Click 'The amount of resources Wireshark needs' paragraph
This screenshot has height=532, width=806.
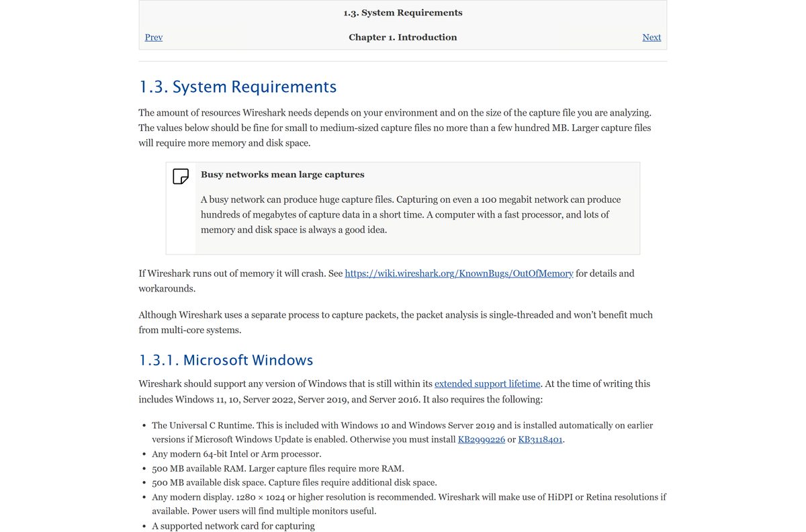(395, 128)
